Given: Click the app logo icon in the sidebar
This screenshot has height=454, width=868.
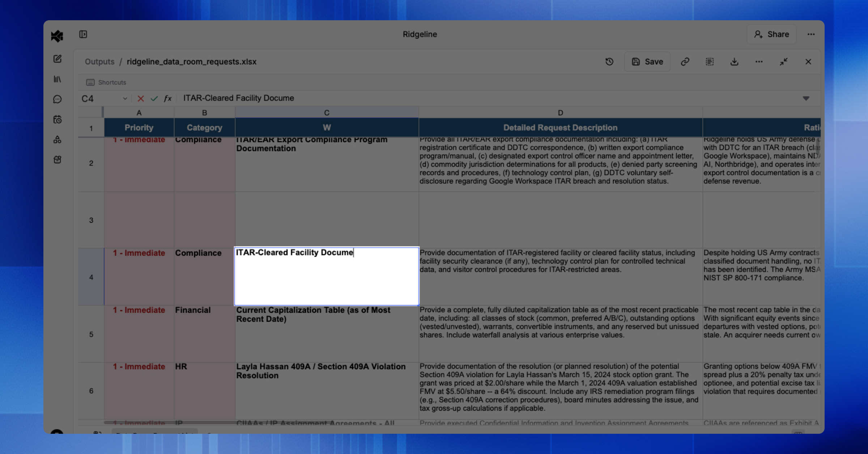Looking at the screenshot, I should (57, 36).
